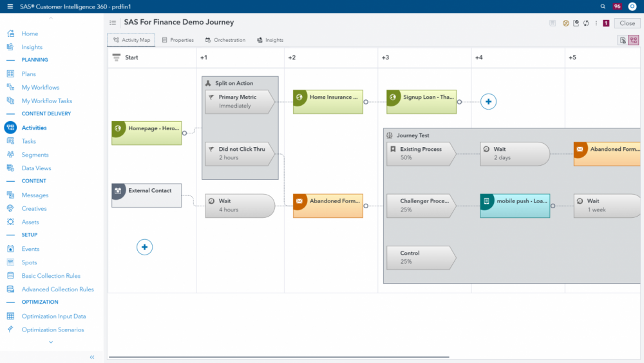Switch to the flow map view toggle
This screenshot has width=644, height=363.
pyautogui.click(x=633, y=40)
